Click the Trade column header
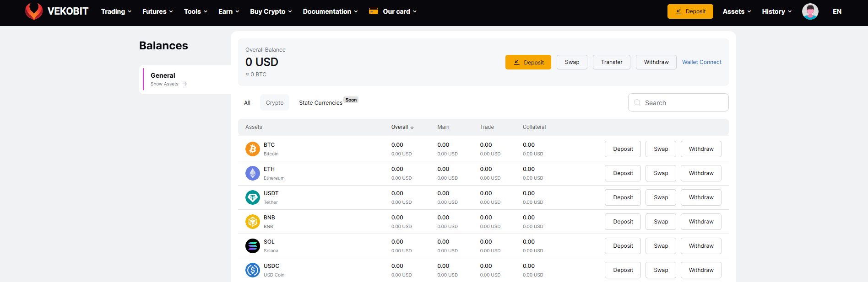868x282 pixels. 487,127
